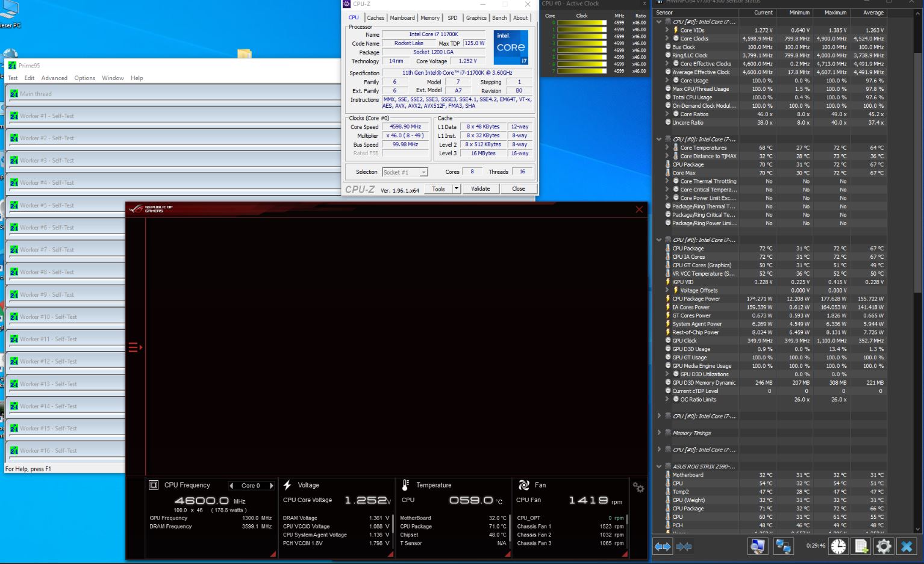Expand Core Clocks row in HWiNFO
This screenshot has height=564, width=924.
pyautogui.click(x=667, y=39)
